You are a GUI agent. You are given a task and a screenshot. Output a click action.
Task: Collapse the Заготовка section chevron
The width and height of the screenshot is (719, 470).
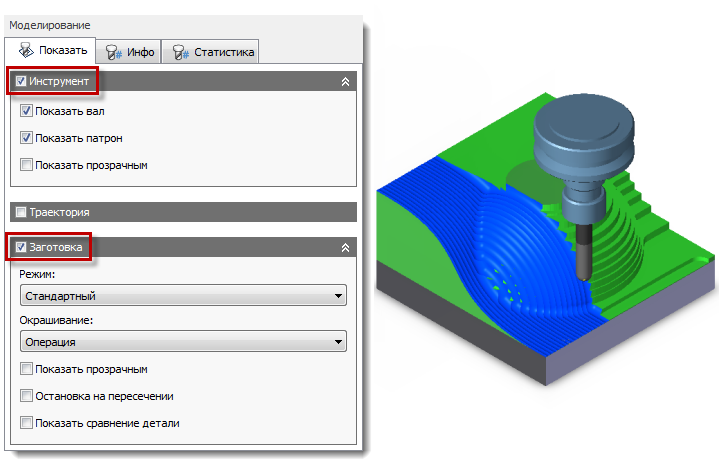[x=345, y=248]
